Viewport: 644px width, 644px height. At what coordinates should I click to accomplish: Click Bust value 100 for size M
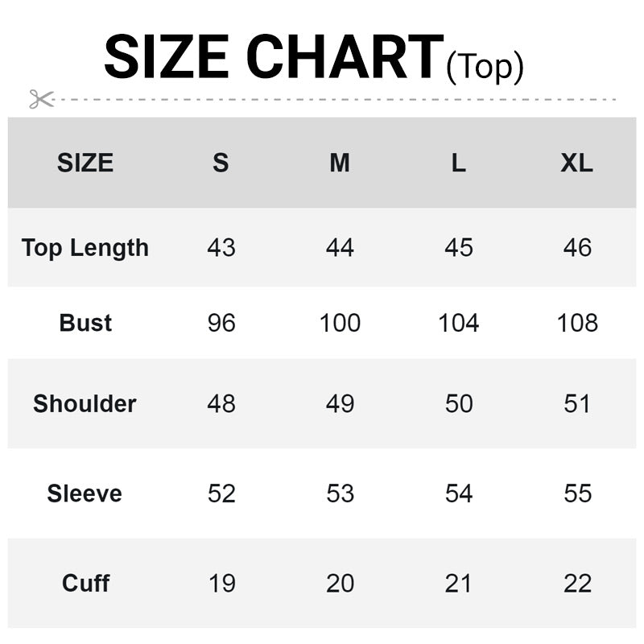point(340,323)
